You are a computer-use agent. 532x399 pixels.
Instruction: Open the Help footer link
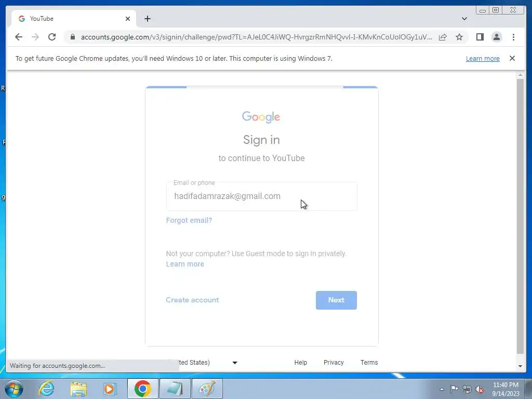click(300, 362)
